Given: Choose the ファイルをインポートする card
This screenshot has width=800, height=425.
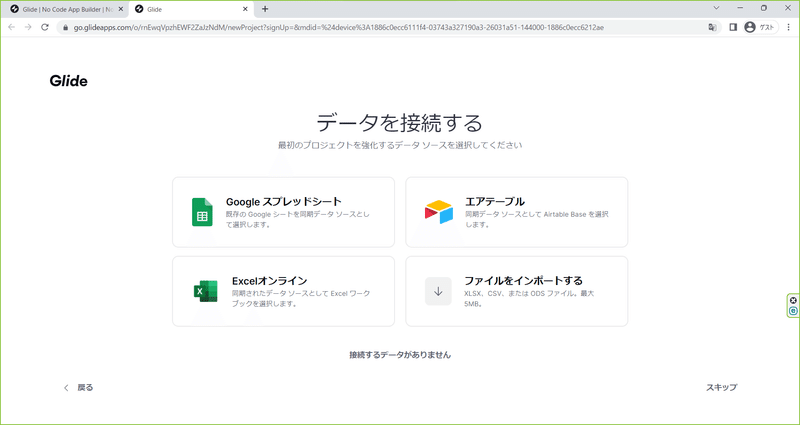Looking at the screenshot, I should [x=517, y=291].
